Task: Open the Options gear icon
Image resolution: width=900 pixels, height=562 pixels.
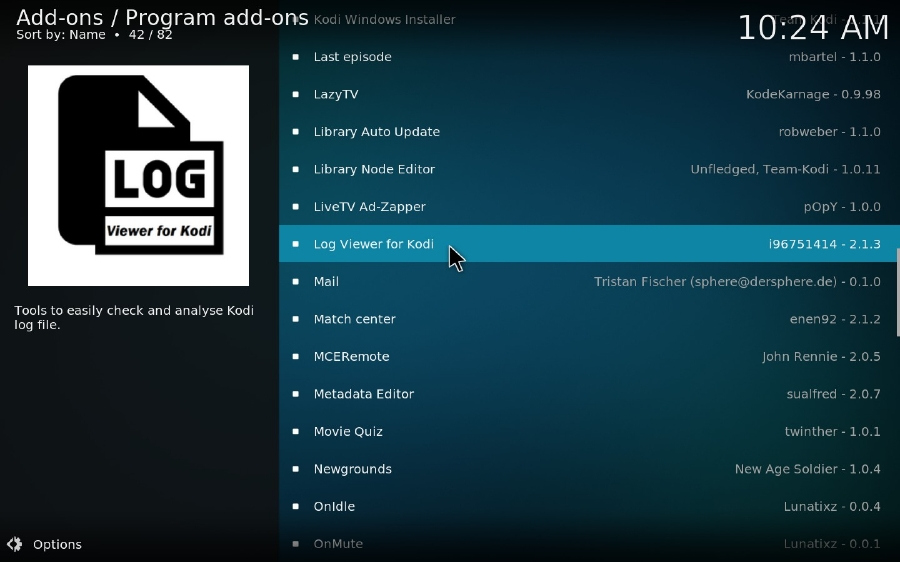Action: 14,544
